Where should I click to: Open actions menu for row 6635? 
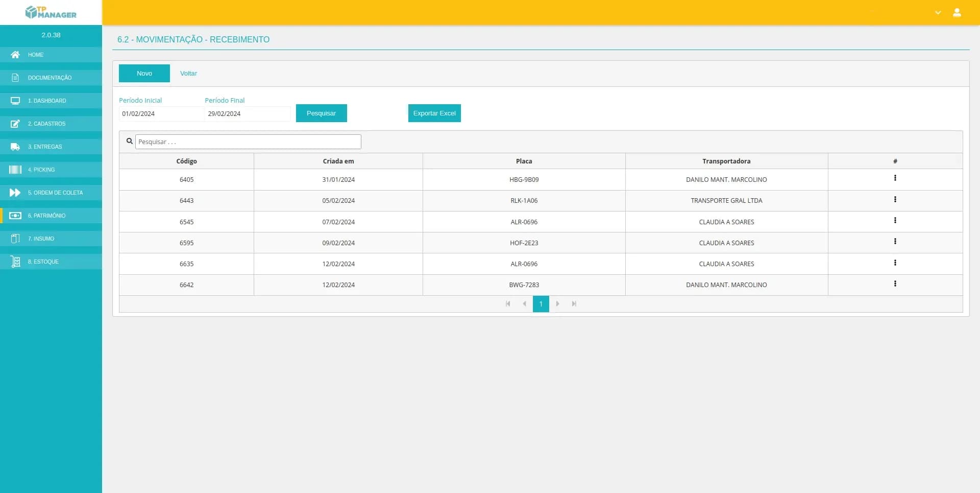click(895, 263)
